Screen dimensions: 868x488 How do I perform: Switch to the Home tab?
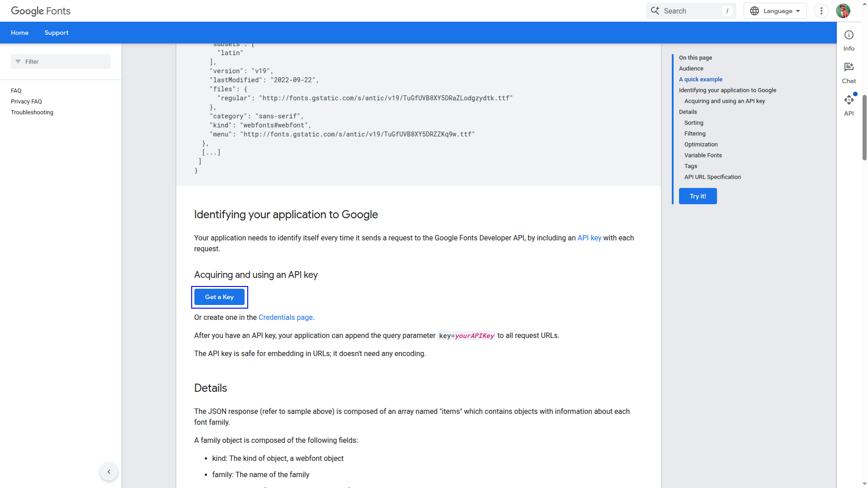pos(19,33)
